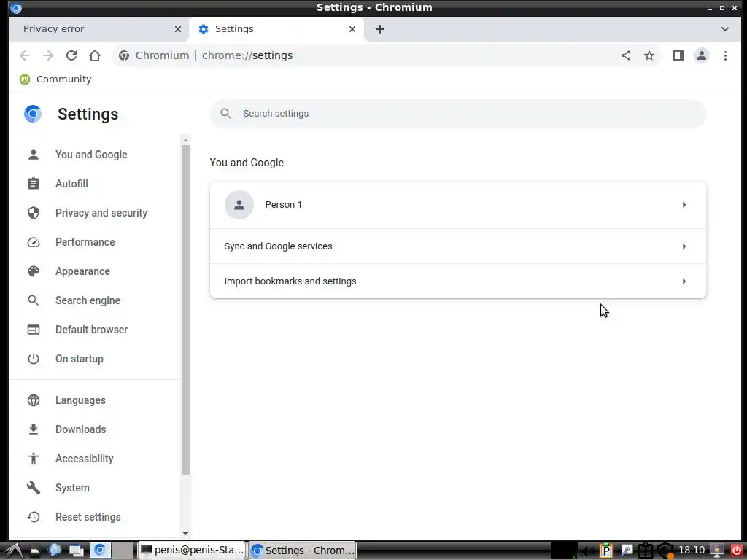Expand Sync and Google services arrow

[x=684, y=246]
